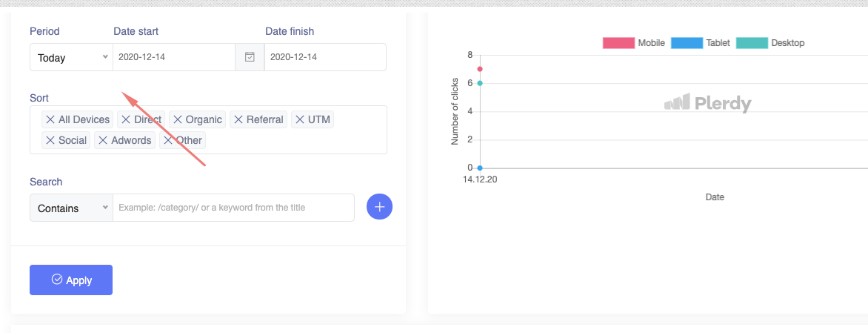The height and width of the screenshot is (333, 868).
Task: Remove the Referral filter tag
Action: (x=238, y=119)
